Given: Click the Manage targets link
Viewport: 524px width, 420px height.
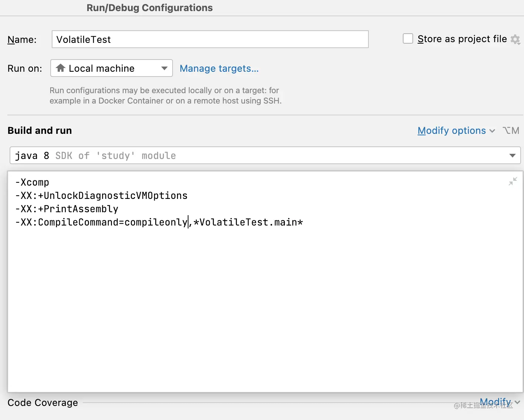Looking at the screenshot, I should click(x=219, y=68).
